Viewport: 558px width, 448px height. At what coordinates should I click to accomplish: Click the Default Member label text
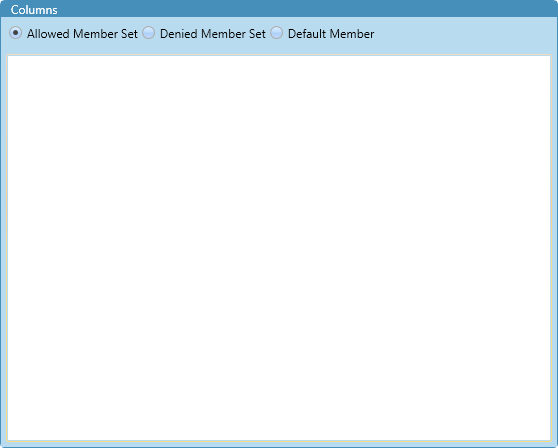331,34
